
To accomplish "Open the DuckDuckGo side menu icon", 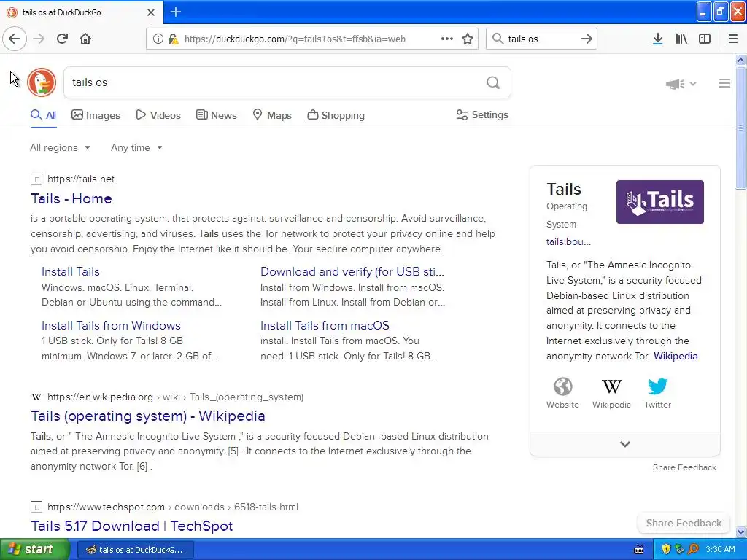I will tap(724, 83).
